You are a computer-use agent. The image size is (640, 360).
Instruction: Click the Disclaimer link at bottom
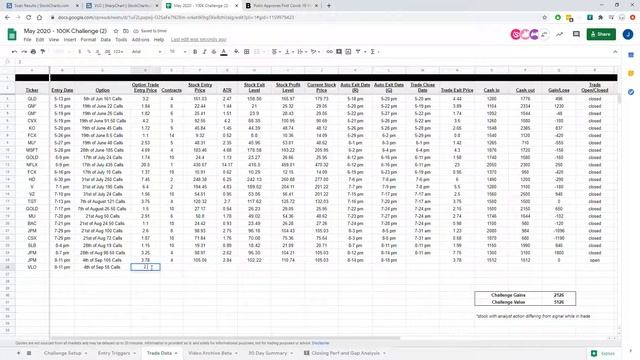click(x=320, y=343)
